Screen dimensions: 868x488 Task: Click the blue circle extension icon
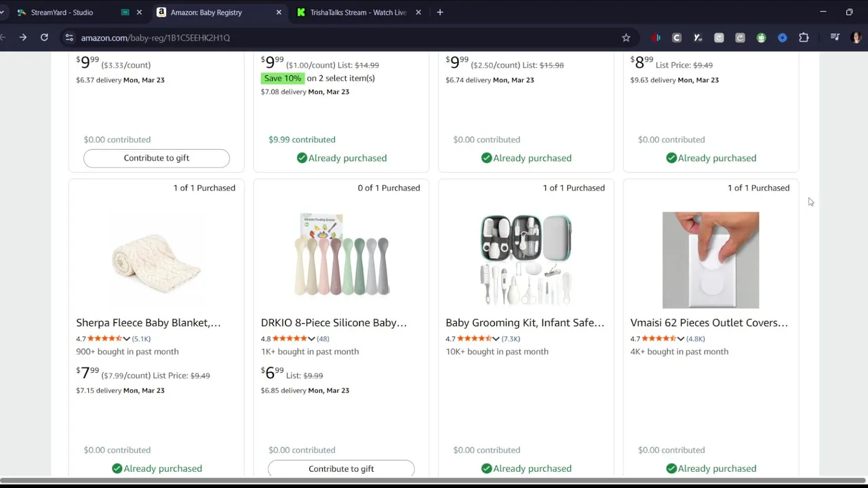[x=782, y=38]
